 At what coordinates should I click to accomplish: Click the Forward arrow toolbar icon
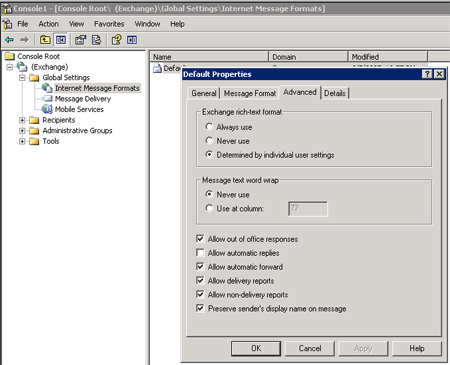24,40
